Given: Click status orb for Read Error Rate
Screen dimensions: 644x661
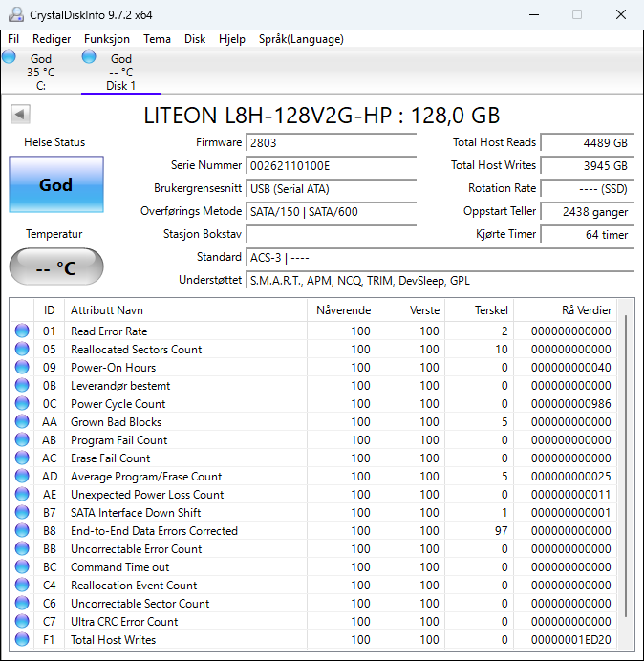Looking at the screenshot, I should click(x=22, y=330).
